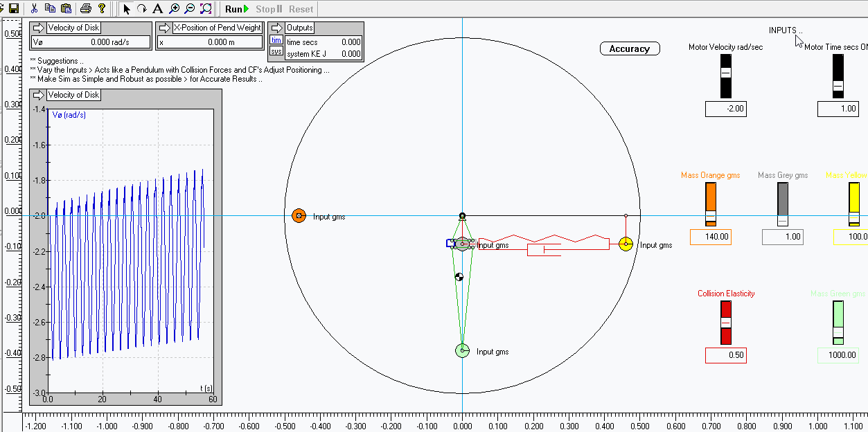Click the Velocity of Disk meter title
This screenshot has width=868, height=432.
[x=73, y=28]
